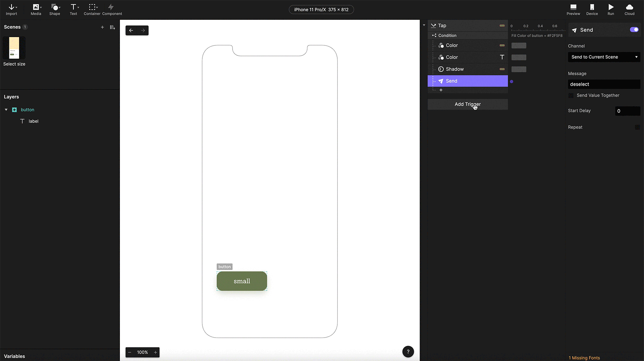
Task: Click the zoom percentage 100%
Action: click(x=143, y=352)
